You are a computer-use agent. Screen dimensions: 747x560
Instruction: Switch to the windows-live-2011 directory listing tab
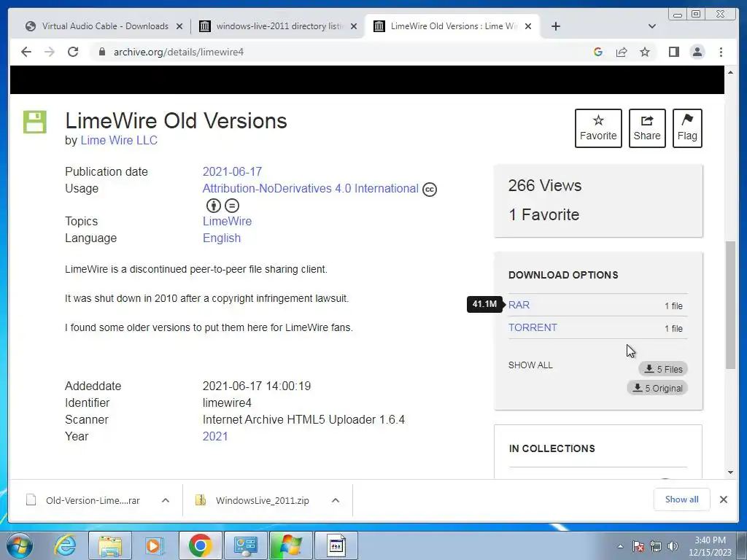(x=273, y=26)
